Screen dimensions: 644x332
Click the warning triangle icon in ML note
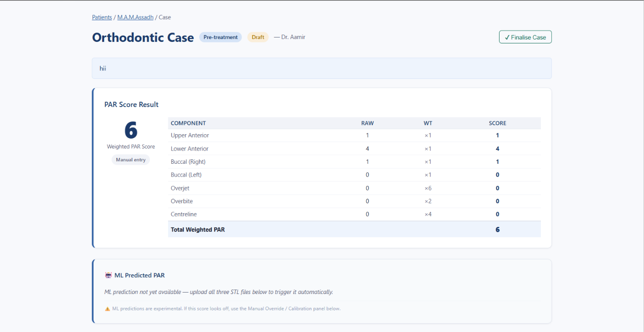107,309
